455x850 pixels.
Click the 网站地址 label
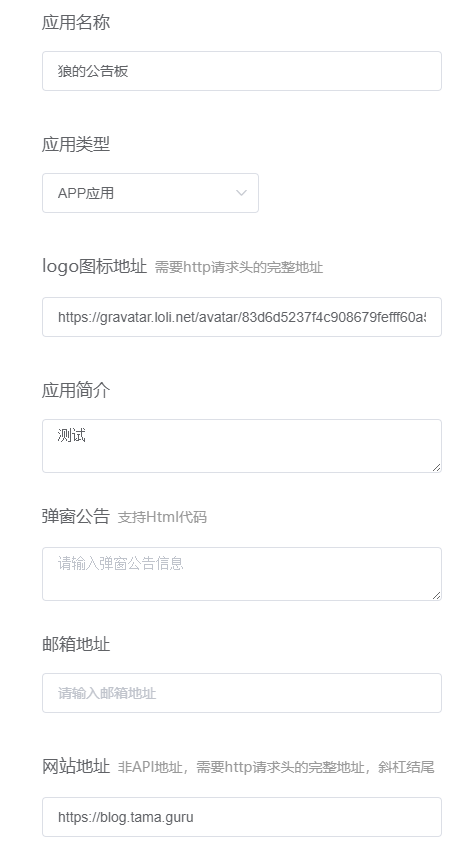[76, 767]
